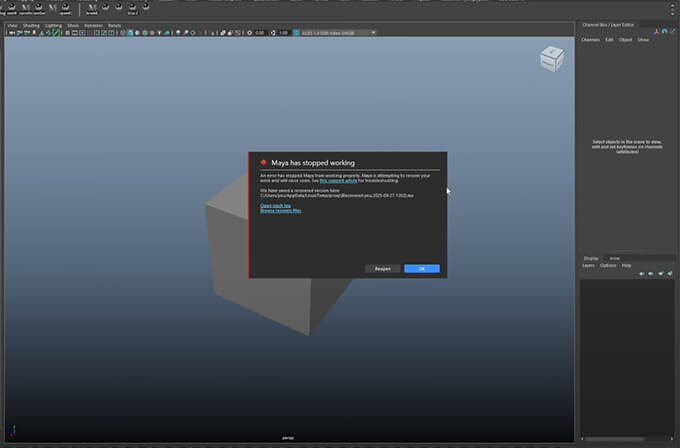Open the viewport Lighting menu
This screenshot has height=448, width=680.
click(53, 25)
